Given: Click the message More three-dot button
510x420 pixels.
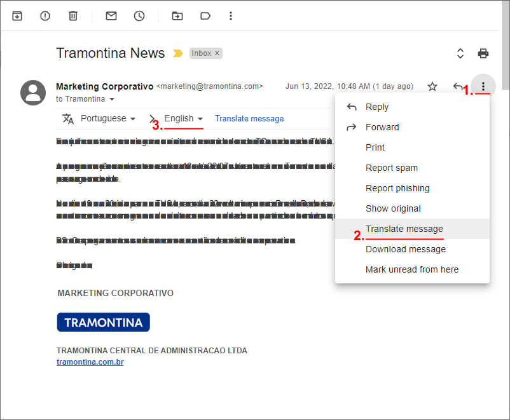Looking at the screenshot, I should pyautogui.click(x=483, y=86).
